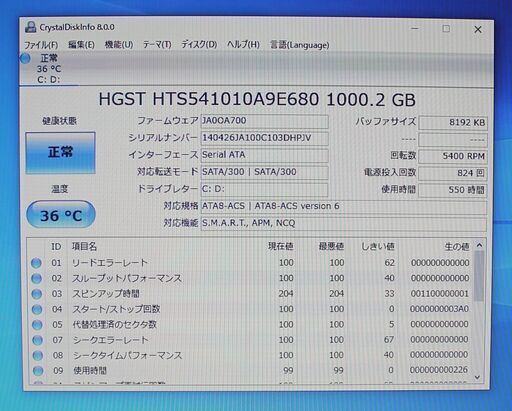
Task: Click the power on count field 824 回
Action: click(453, 173)
